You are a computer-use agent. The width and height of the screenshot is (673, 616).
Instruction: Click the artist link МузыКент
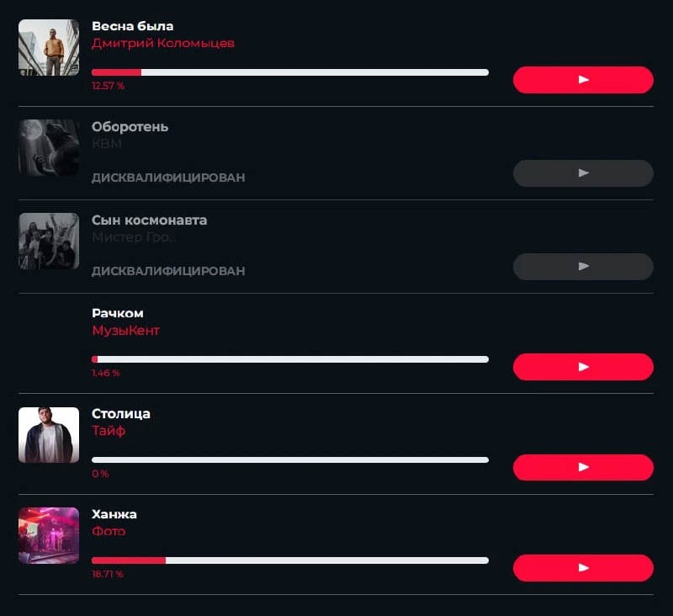[x=125, y=331]
